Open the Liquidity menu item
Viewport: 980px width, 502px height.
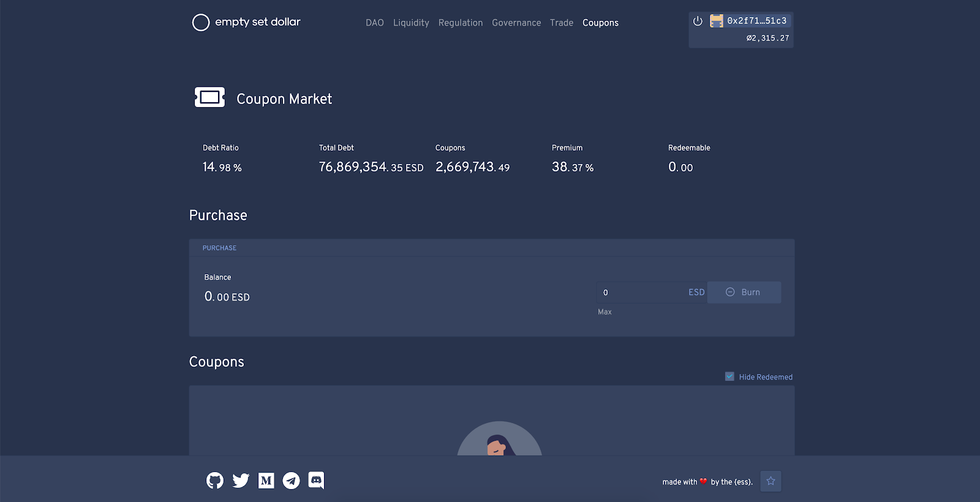pyautogui.click(x=411, y=23)
